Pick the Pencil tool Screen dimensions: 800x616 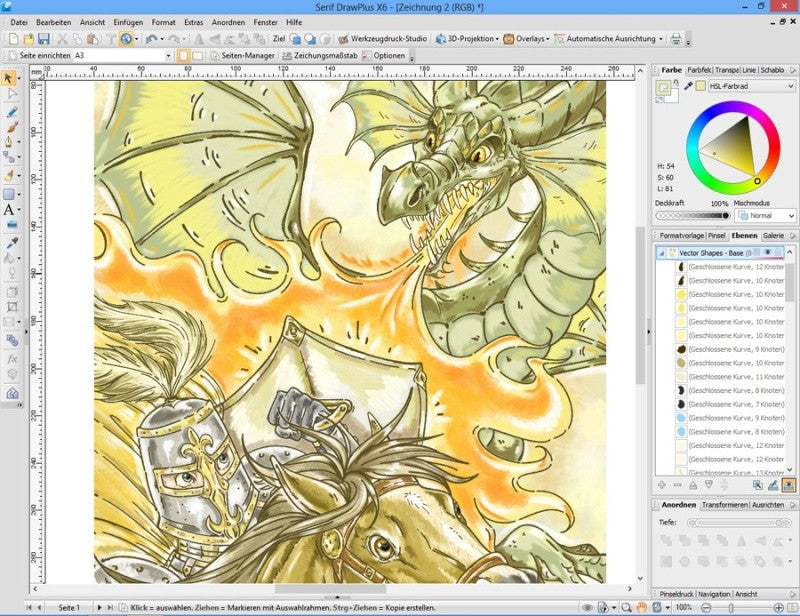(x=12, y=112)
